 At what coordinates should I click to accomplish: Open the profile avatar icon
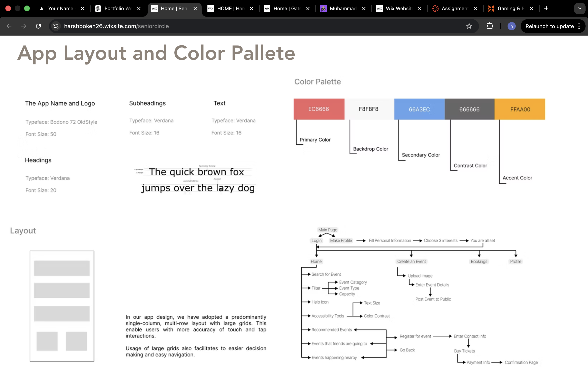click(x=511, y=26)
